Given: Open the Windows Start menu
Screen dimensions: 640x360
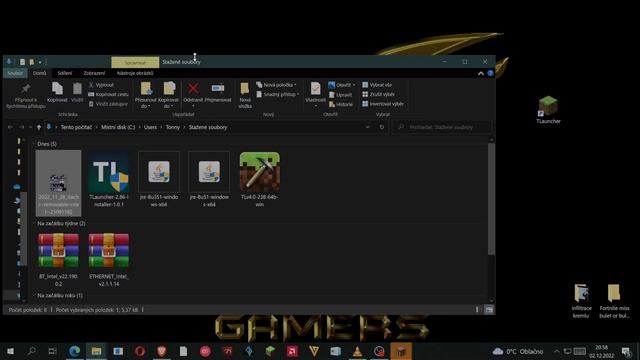Looking at the screenshot, I should point(10,351).
